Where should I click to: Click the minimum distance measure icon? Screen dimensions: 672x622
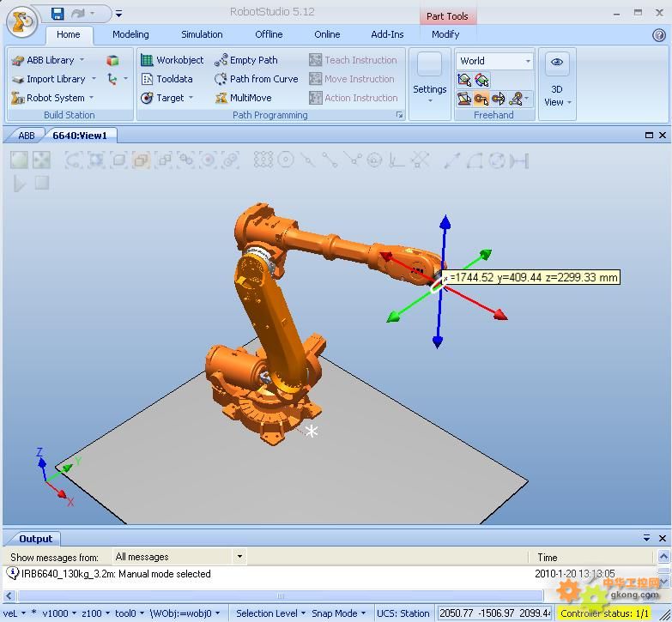pos(519,160)
